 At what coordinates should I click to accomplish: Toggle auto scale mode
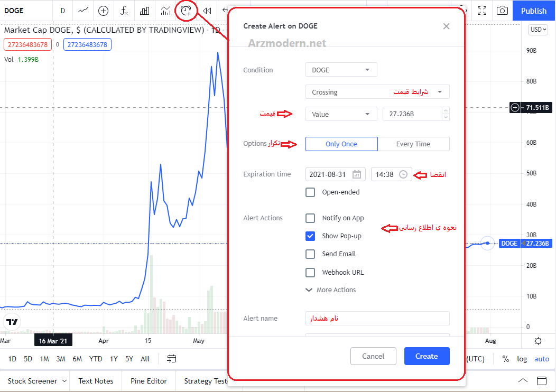[x=542, y=359]
